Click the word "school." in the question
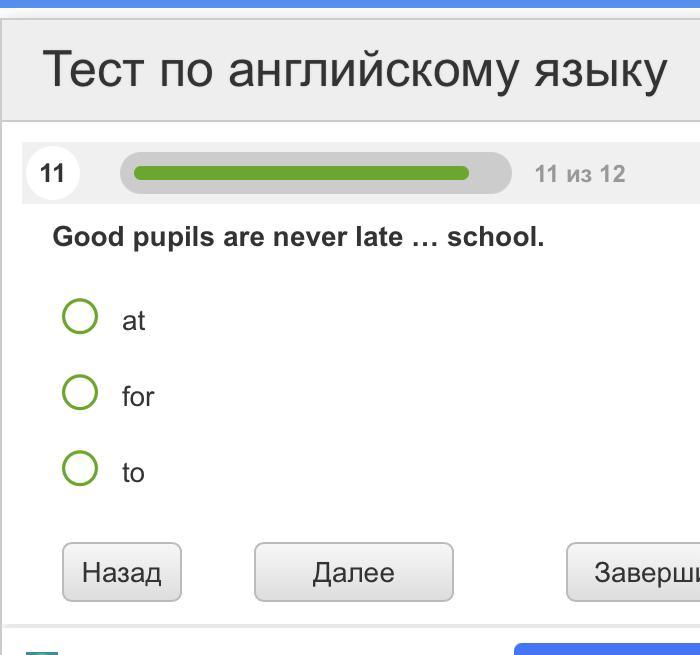The height and width of the screenshot is (655, 700). tap(495, 237)
